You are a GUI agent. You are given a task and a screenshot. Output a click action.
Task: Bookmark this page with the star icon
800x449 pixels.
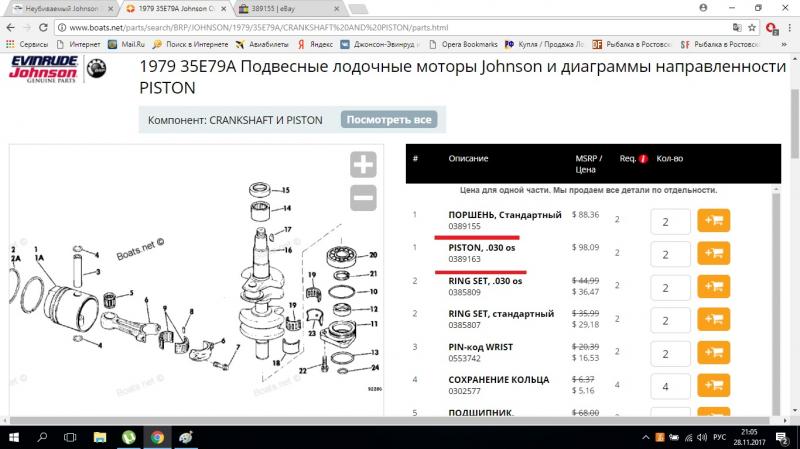pos(754,27)
